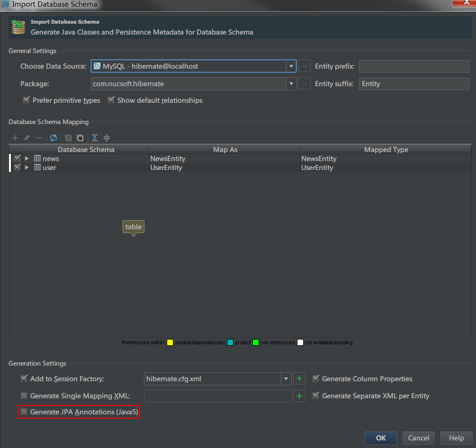The height and width of the screenshot is (448, 476).
Task: Add a new Session Factory with the plus button
Action: pyautogui.click(x=299, y=378)
